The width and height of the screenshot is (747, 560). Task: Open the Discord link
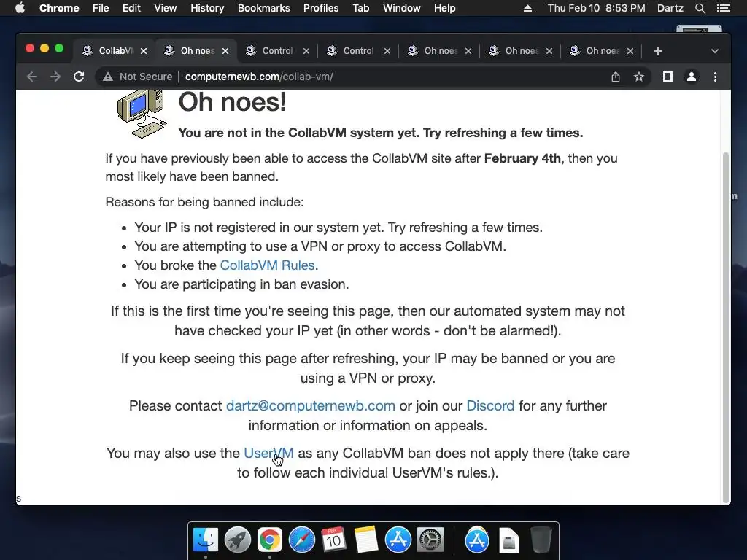[x=490, y=405]
